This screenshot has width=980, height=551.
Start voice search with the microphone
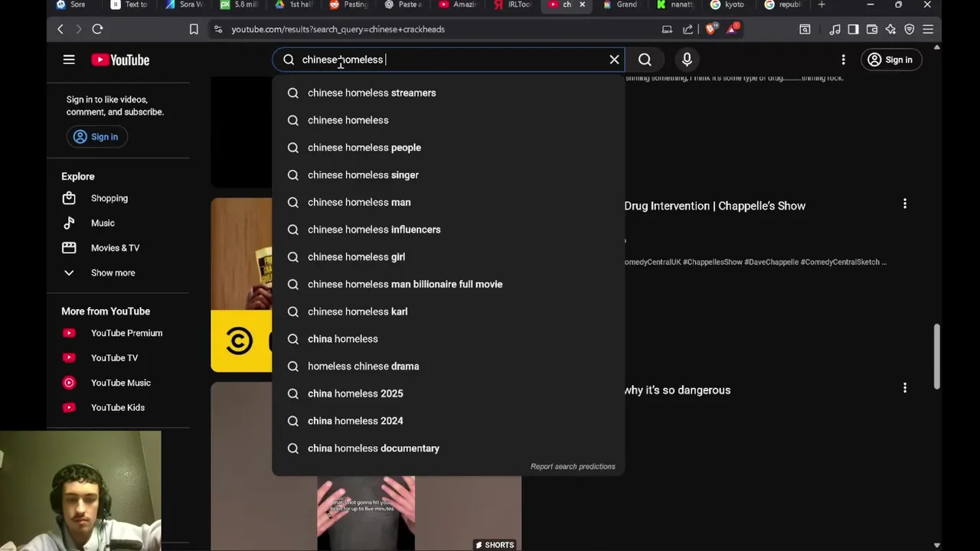[687, 60]
